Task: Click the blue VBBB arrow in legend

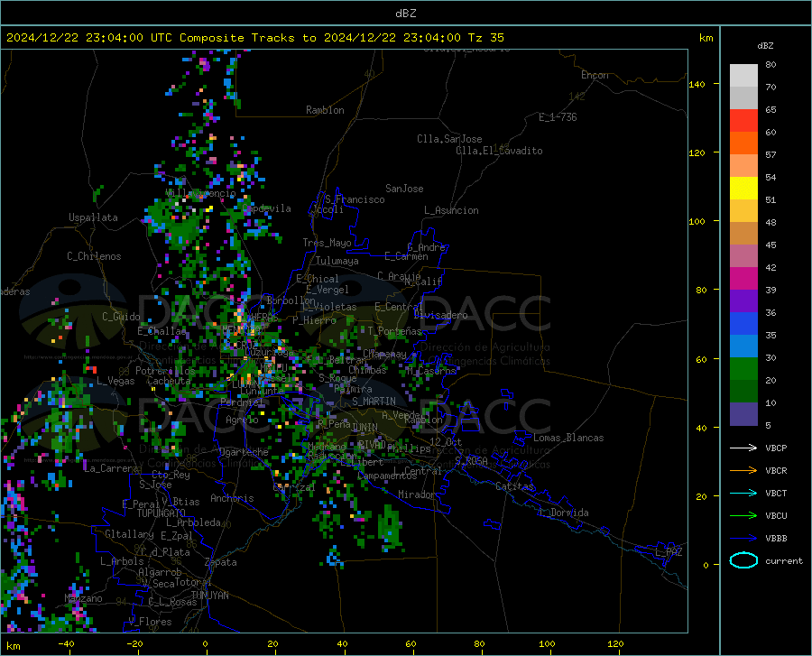Action: pos(743,539)
